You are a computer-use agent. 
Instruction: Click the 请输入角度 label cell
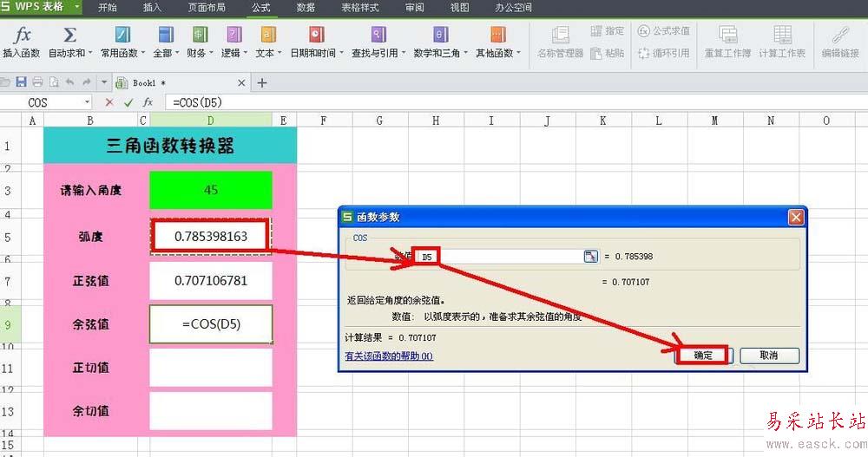point(91,190)
